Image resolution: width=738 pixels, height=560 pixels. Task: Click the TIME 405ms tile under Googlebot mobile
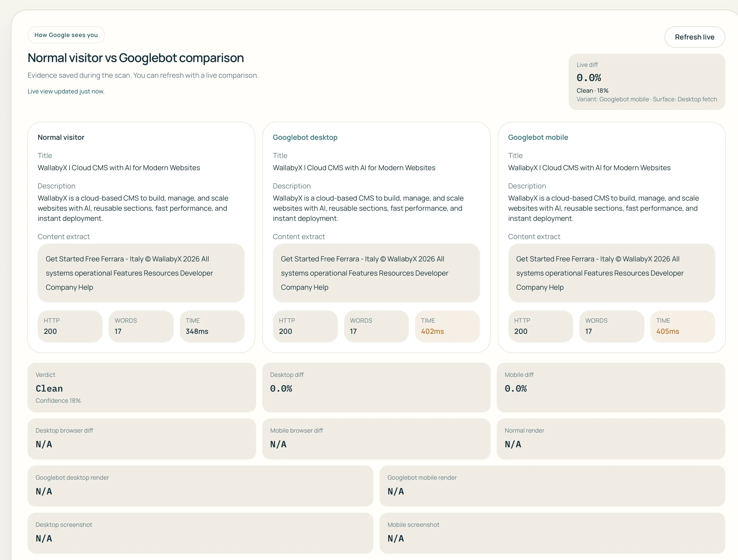tap(682, 326)
